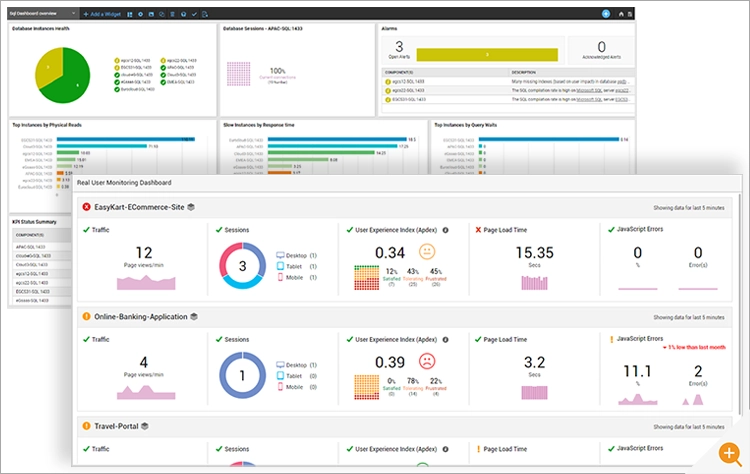Viewport: 750px width, 474px height.
Task: Click the Desktop device icon in Online-Banking sessions
Action: (280, 365)
